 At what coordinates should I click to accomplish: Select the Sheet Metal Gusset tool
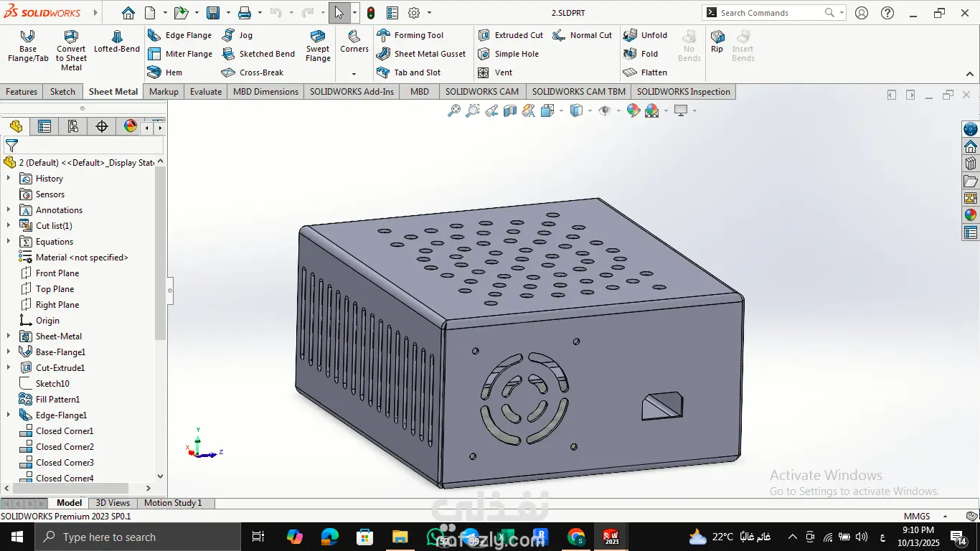421,54
